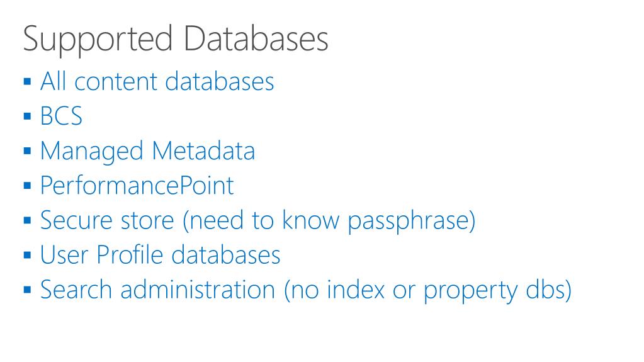Click the bullet before 'User Profile databases'

click(28, 255)
